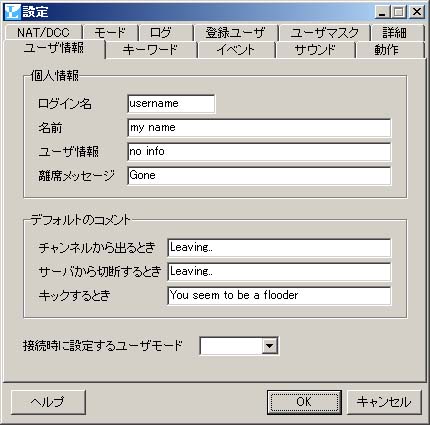Open help with ヘルプ button
The width and height of the screenshot is (430, 425).
click(48, 402)
